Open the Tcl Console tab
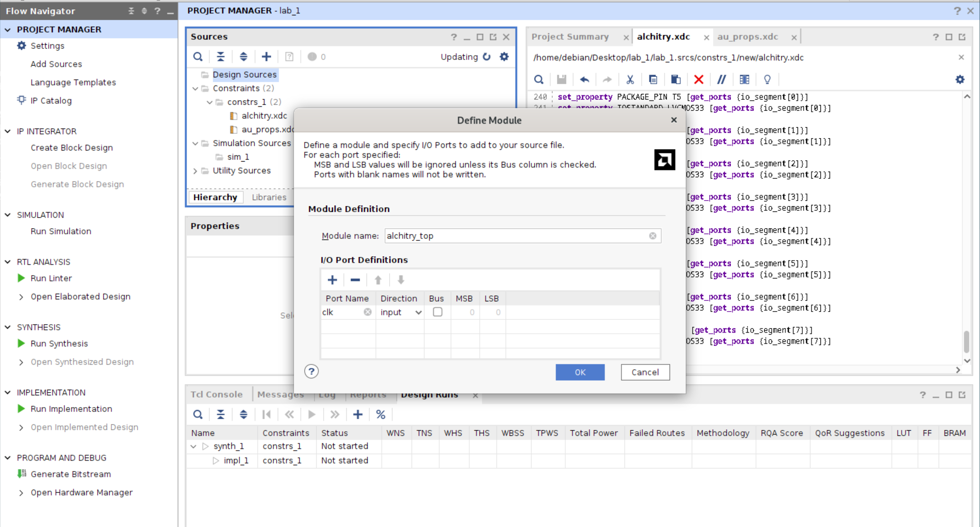 click(216, 395)
